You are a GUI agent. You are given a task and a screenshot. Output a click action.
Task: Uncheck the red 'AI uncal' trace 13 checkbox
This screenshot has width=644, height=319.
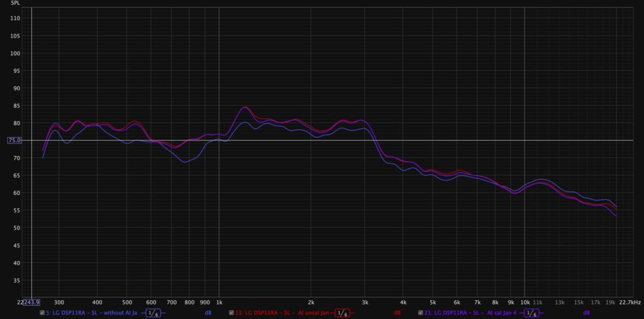click(x=231, y=313)
